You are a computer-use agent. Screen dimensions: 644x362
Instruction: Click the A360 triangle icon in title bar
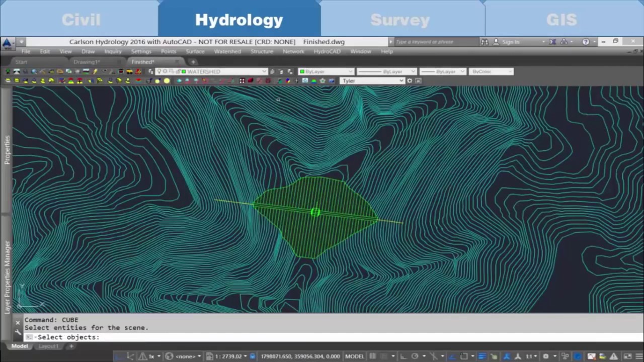coord(564,42)
